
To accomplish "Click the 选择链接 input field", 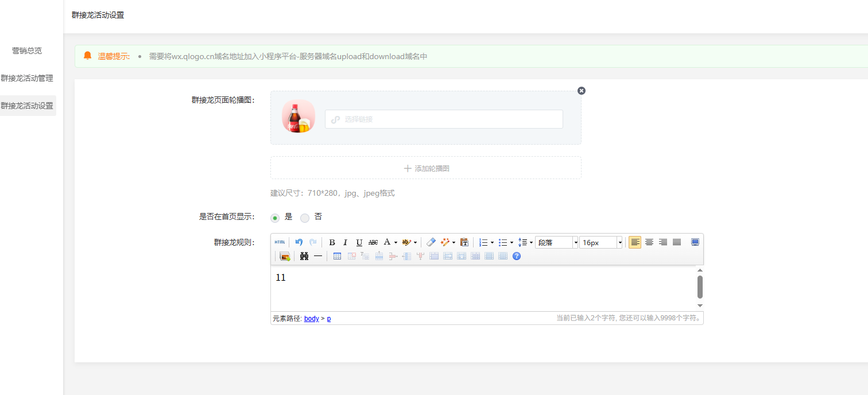I will tap(444, 119).
